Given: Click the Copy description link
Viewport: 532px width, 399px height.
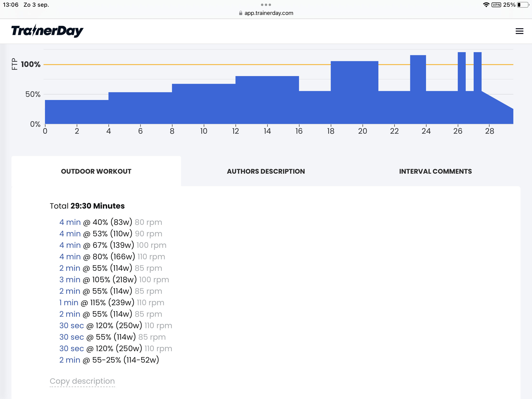Looking at the screenshot, I should (x=82, y=381).
